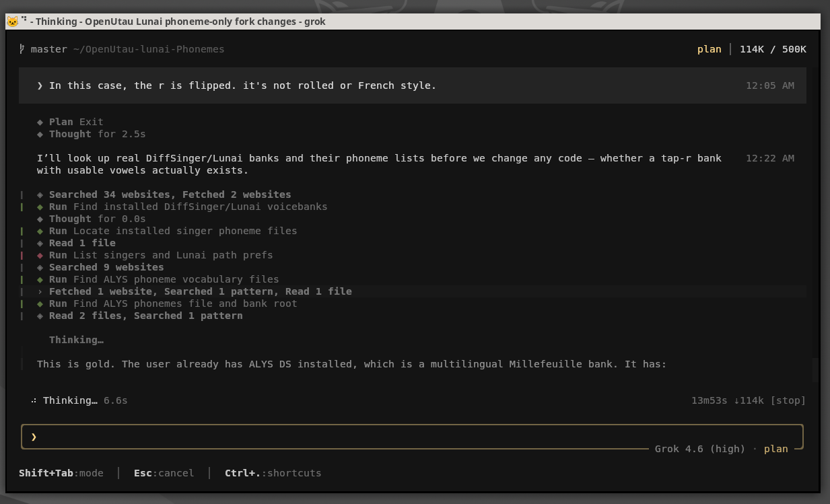Click the red diamond beside List singers and Lunai path prefs
Screen dimensions: 830x504
click(40, 255)
